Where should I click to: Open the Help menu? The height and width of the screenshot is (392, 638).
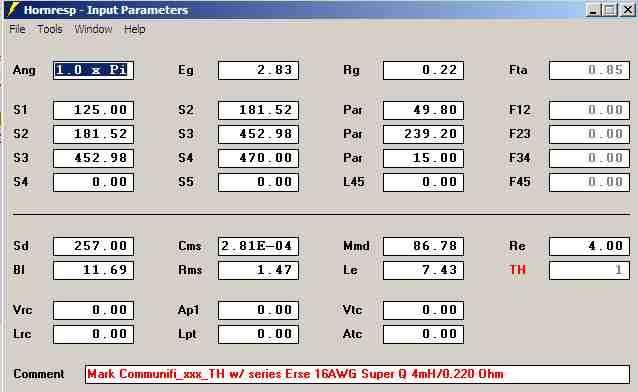click(x=135, y=29)
